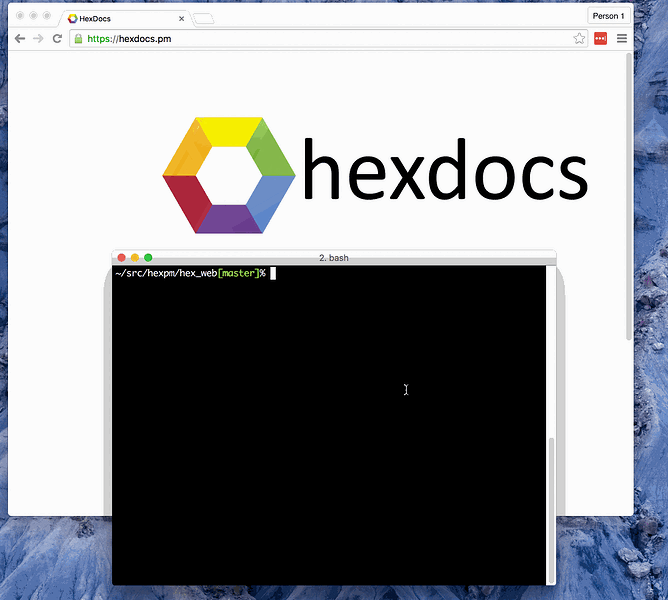
Task: Click the '2. bash' terminal title
Action: click(x=334, y=258)
